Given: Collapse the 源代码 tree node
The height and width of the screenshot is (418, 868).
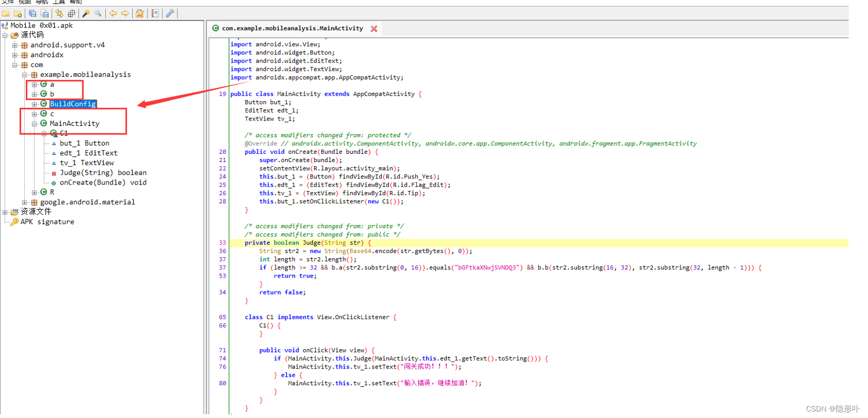Looking at the screenshot, I should point(5,36).
